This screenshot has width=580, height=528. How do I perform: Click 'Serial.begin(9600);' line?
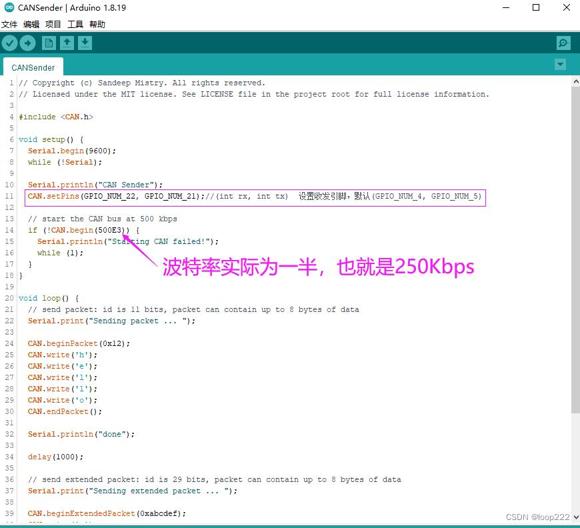(x=72, y=151)
